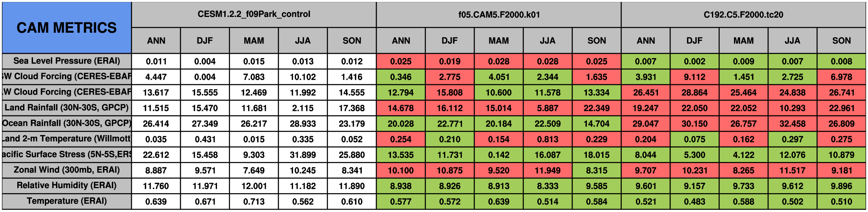Select the Ocean Rainfall (30N-30S, GPCP) row label
The image size is (868, 212).
click(x=66, y=123)
